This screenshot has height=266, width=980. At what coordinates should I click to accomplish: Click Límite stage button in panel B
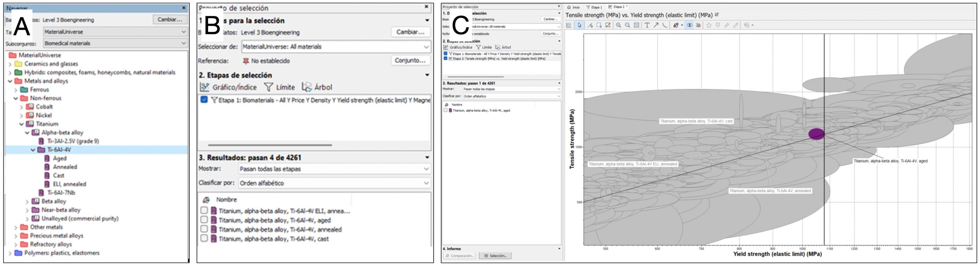280,87
